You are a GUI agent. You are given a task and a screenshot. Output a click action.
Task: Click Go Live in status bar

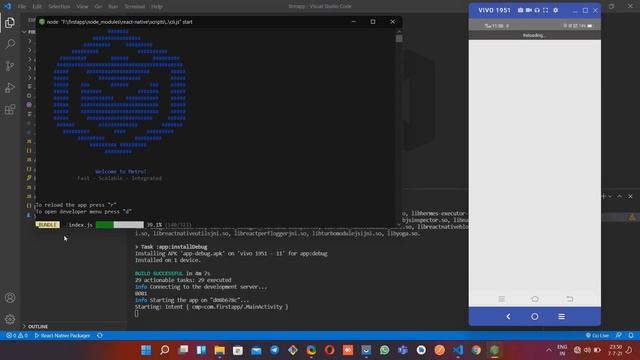click(x=597, y=336)
